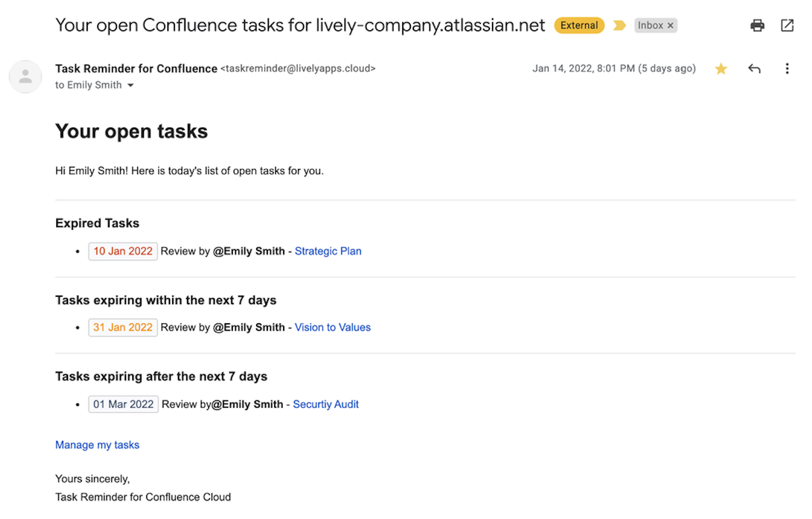This screenshot has height=519, width=812.
Task: Click the sender's avatar picture
Action: [x=26, y=77]
